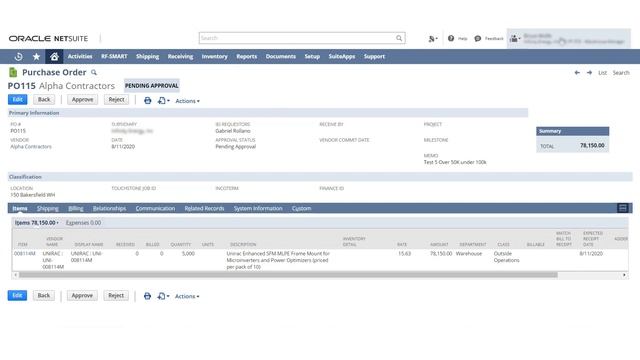Open the Reports menu
Screen dimensions: 640x360
[x=247, y=56]
